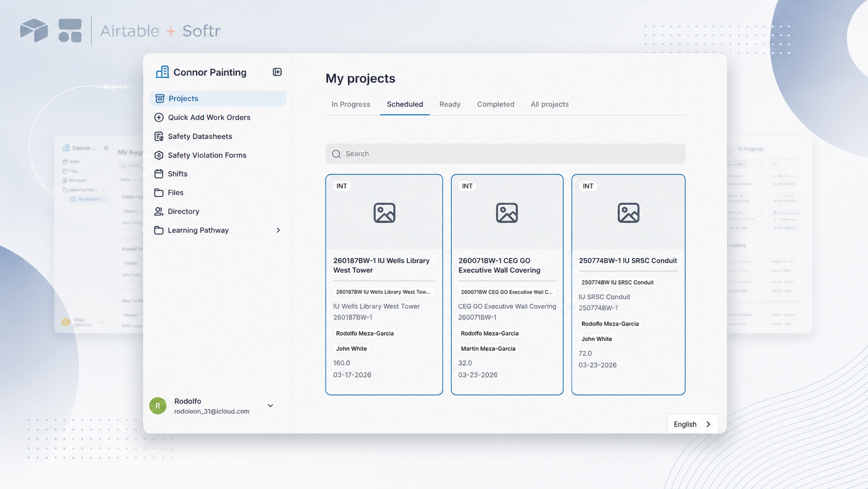Viewport: 868px width, 489px height.
Task: Click the Softr logo icon
Action: pyautogui.click(x=70, y=30)
